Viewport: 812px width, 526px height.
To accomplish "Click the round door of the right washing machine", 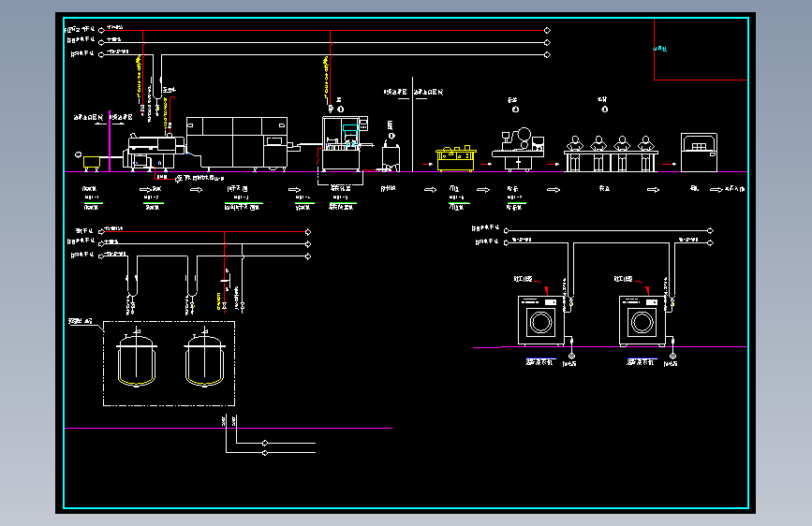I will coord(642,323).
